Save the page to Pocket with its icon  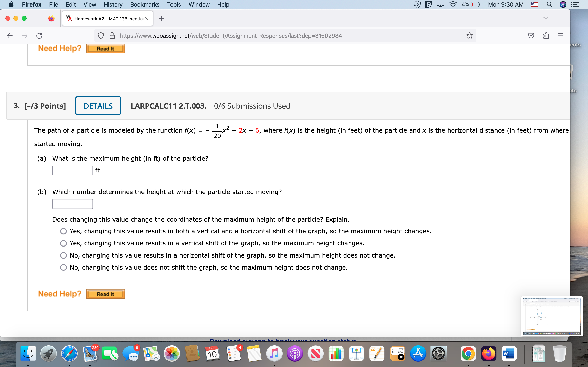[x=531, y=36]
